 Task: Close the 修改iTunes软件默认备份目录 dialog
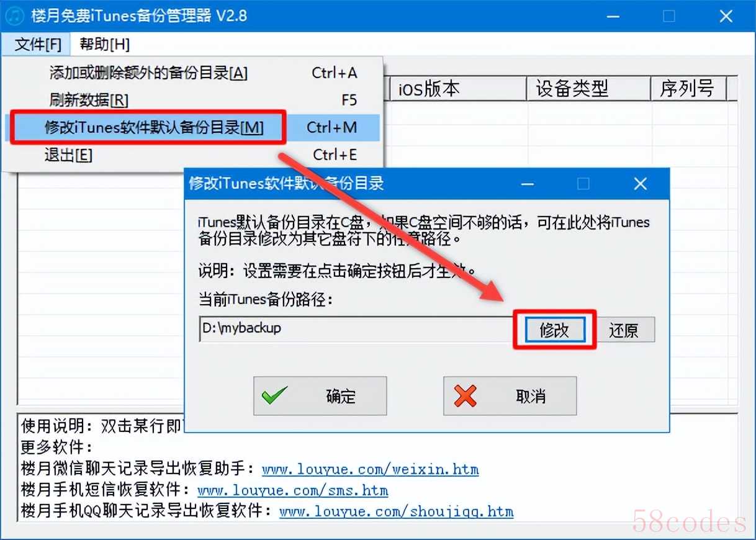[641, 184]
